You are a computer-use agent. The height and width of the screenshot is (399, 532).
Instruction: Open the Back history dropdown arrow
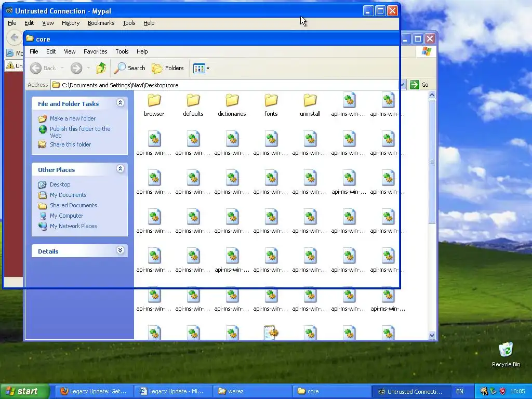pyautogui.click(x=62, y=68)
